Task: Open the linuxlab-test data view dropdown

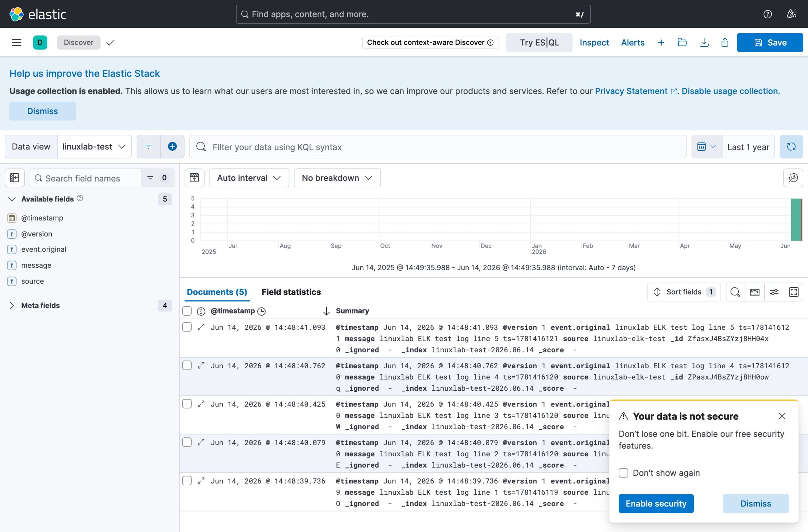Action: tap(94, 147)
